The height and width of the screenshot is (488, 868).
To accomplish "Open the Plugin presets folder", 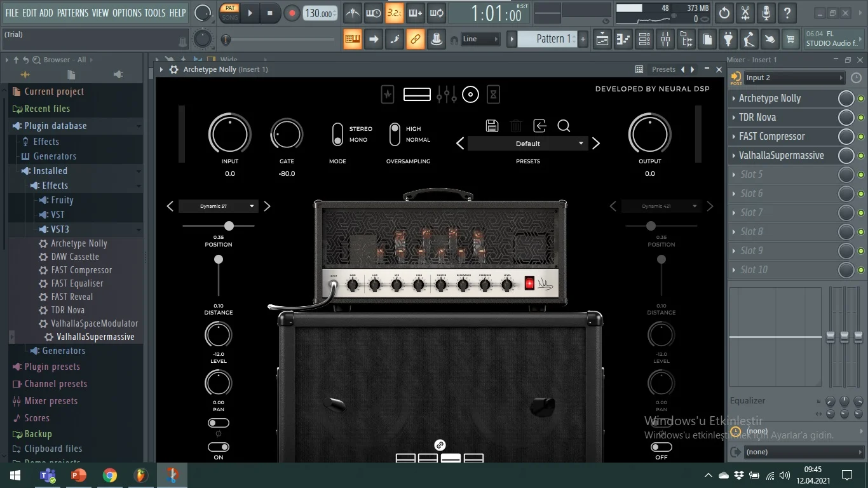I will coord(52,367).
